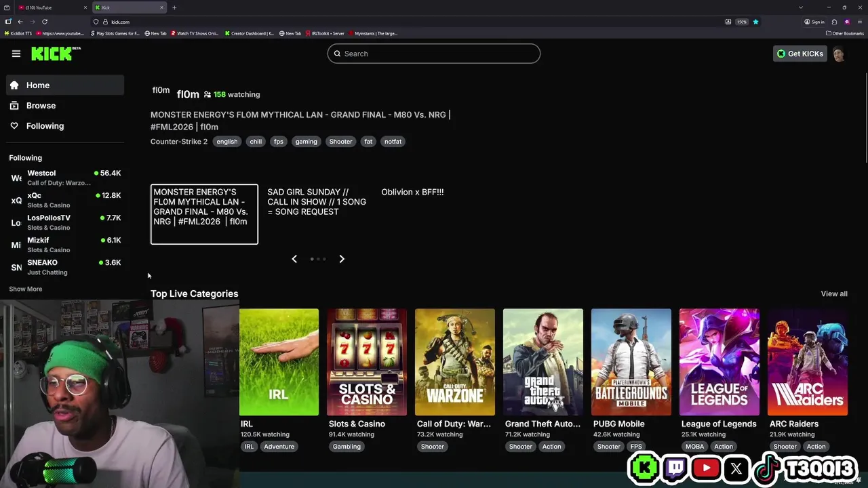Close the YouTube browser tab
868x488 pixels.
tap(85, 7)
